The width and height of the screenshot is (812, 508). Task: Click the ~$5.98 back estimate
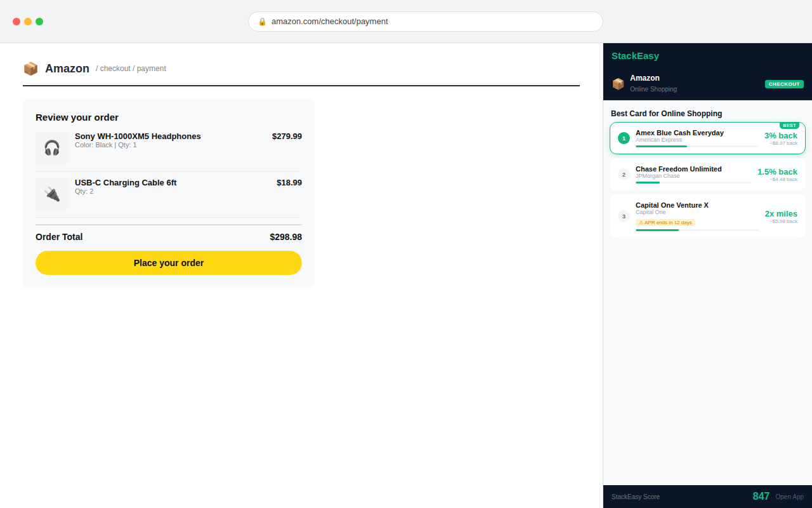point(783,222)
